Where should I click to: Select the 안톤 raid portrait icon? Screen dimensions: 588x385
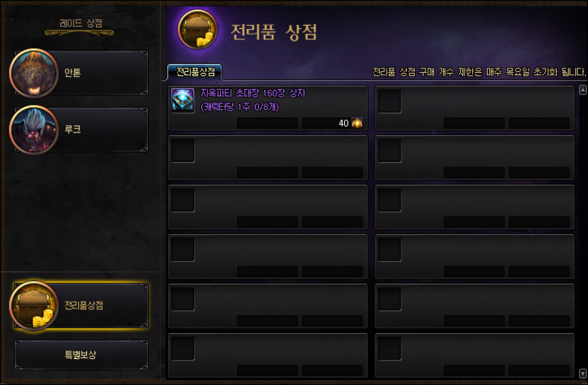click(x=34, y=73)
